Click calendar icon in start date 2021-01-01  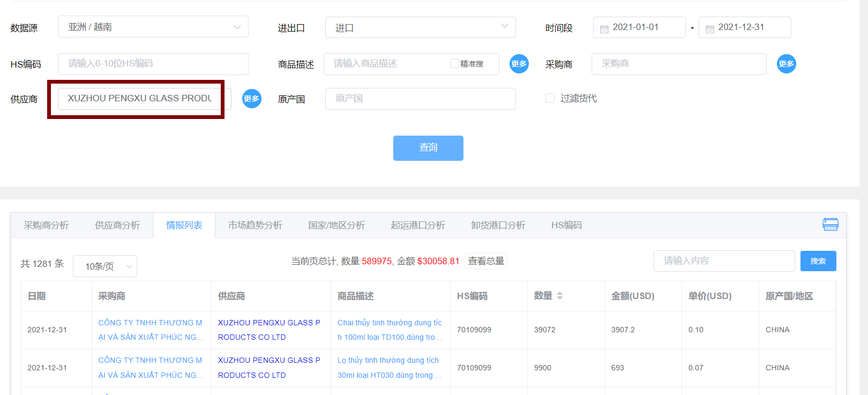click(x=604, y=29)
